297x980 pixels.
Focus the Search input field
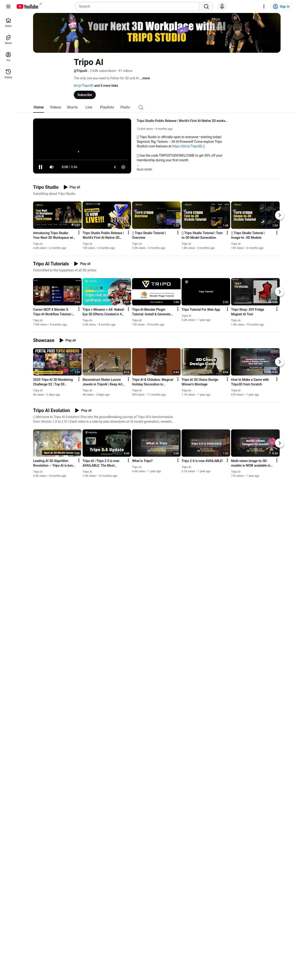coord(137,6)
